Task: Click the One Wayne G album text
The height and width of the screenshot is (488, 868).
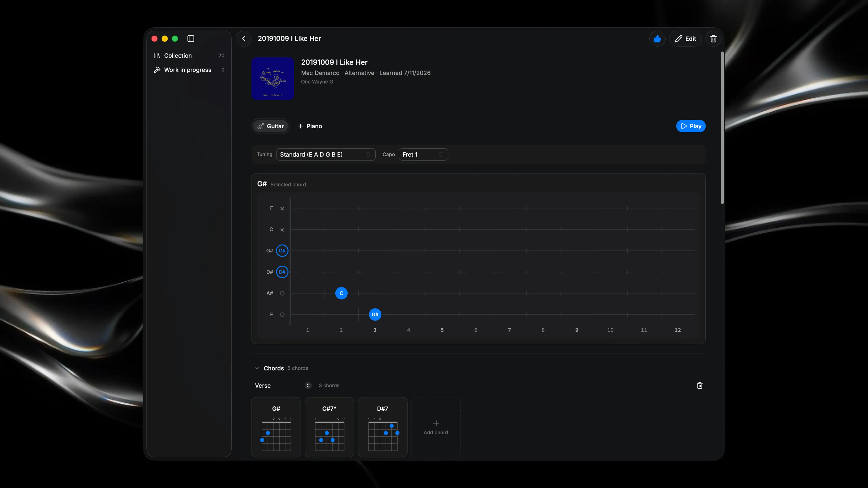Action: click(317, 82)
